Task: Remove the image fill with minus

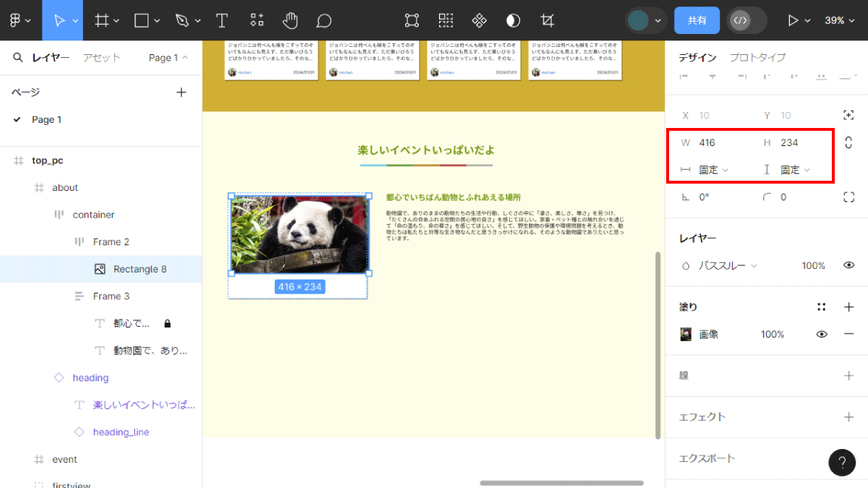Action: click(849, 334)
